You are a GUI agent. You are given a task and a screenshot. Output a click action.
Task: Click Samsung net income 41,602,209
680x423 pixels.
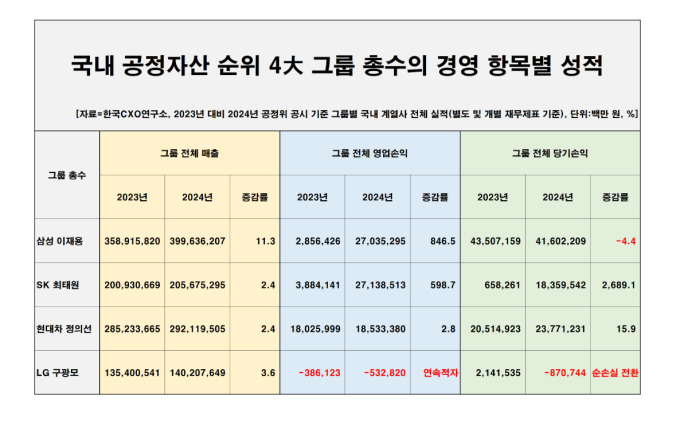(x=560, y=241)
